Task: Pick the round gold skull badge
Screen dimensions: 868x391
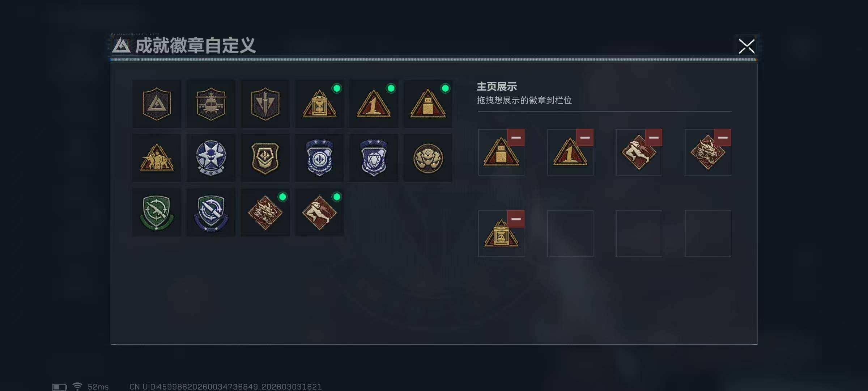Action: [428, 158]
